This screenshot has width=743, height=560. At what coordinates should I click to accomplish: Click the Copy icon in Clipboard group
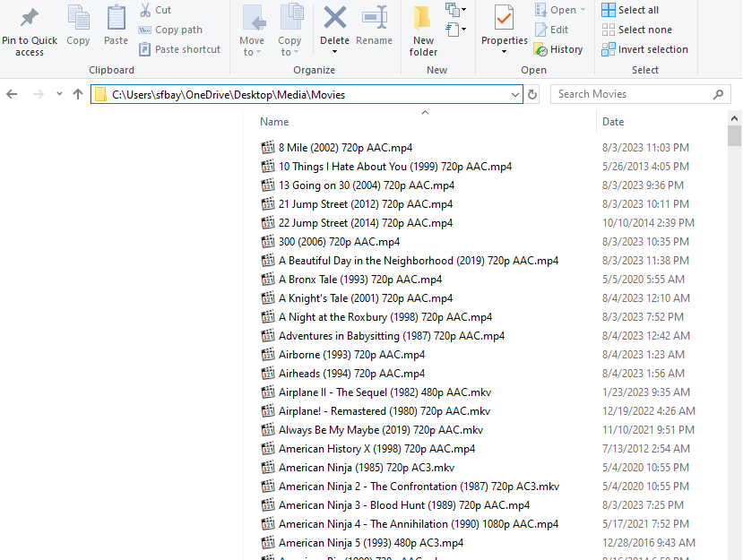tap(78, 17)
